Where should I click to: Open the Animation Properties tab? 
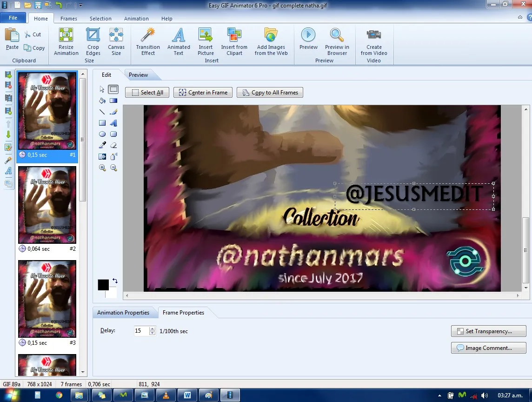[x=123, y=312]
